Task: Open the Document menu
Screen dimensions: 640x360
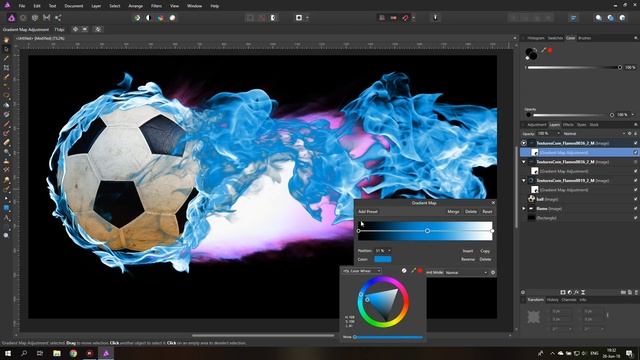Action: (x=74, y=6)
